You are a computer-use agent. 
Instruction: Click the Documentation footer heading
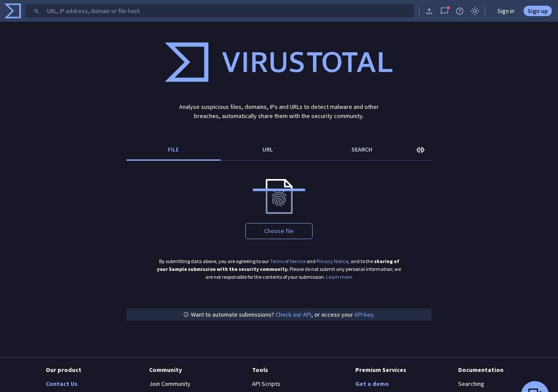click(x=481, y=370)
